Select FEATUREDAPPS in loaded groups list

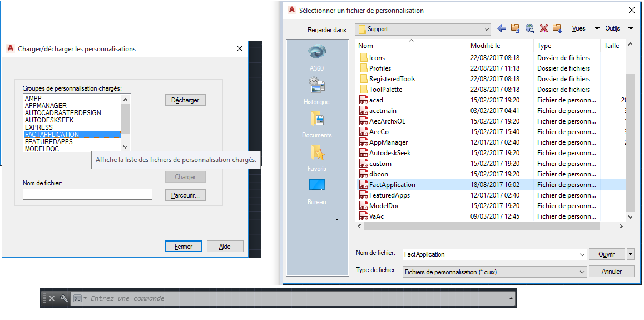click(72, 141)
